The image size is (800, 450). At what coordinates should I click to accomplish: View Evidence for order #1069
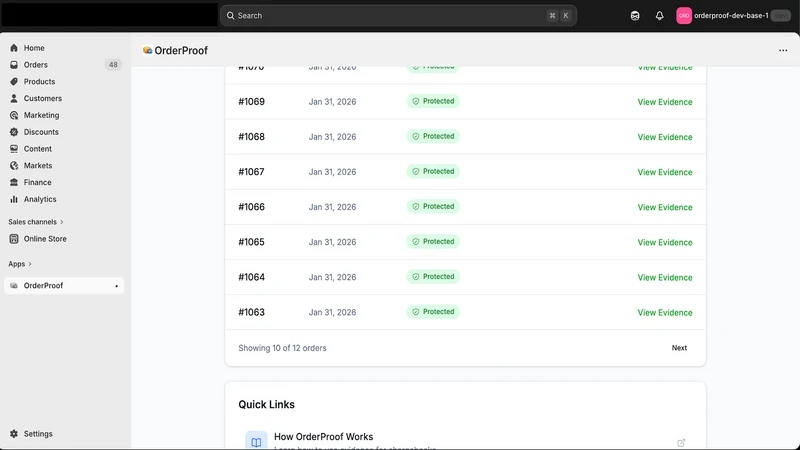(665, 102)
